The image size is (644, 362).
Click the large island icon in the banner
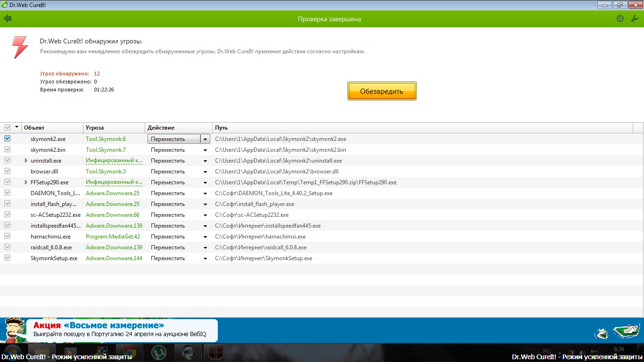626,331
